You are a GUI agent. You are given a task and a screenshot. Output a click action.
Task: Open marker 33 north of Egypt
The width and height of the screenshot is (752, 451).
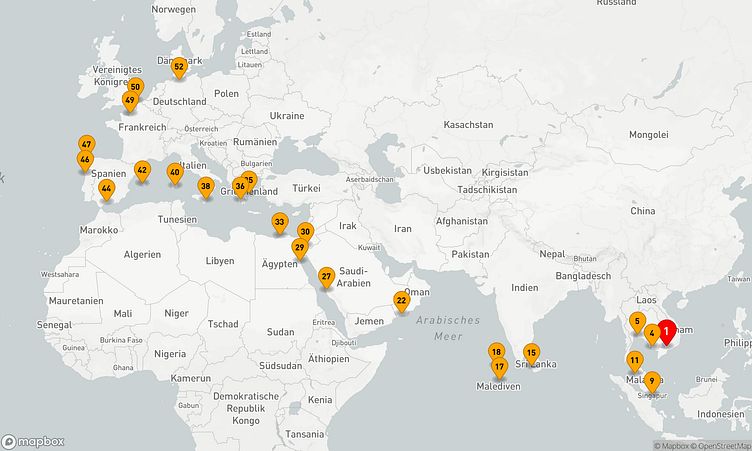click(x=280, y=222)
